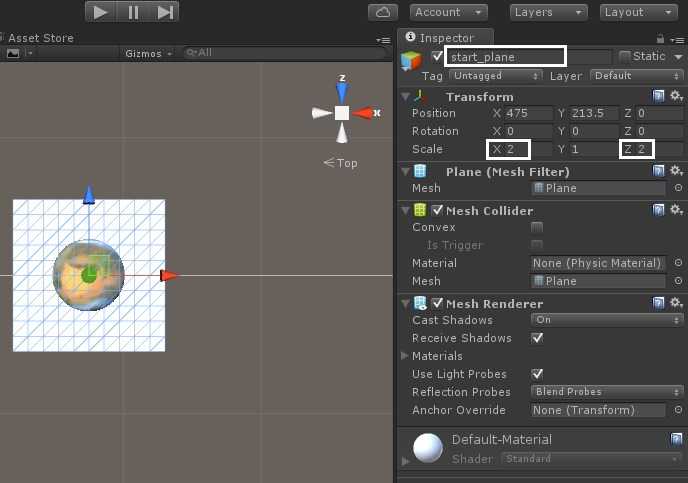Open the Gizmos dropdown in scene view
The image size is (688, 483).
click(148, 54)
